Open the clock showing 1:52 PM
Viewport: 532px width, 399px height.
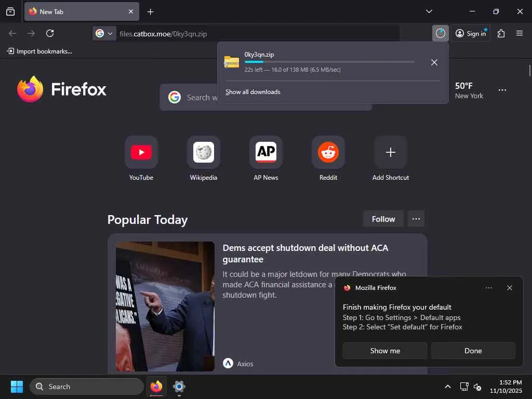click(x=506, y=387)
